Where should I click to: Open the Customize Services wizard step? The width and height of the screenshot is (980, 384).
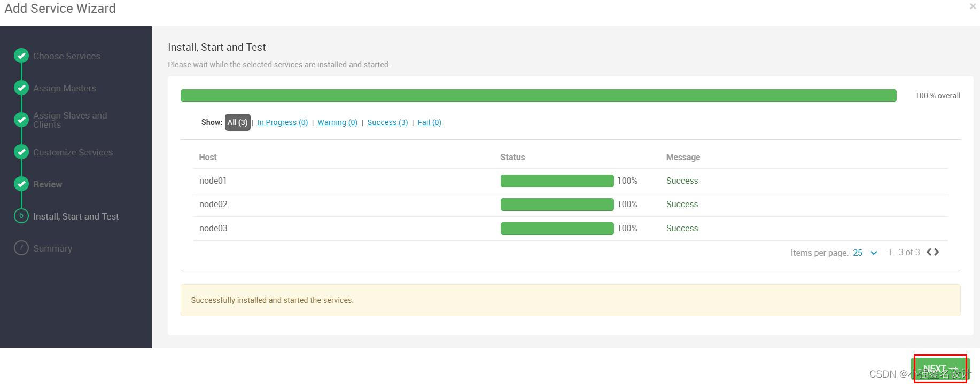point(73,152)
